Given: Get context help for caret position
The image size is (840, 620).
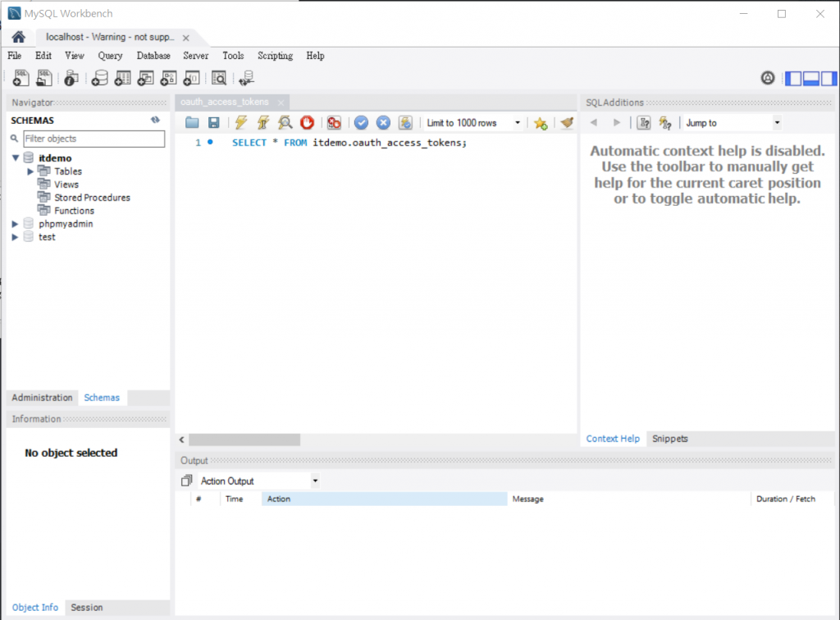Looking at the screenshot, I should [x=644, y=123].
